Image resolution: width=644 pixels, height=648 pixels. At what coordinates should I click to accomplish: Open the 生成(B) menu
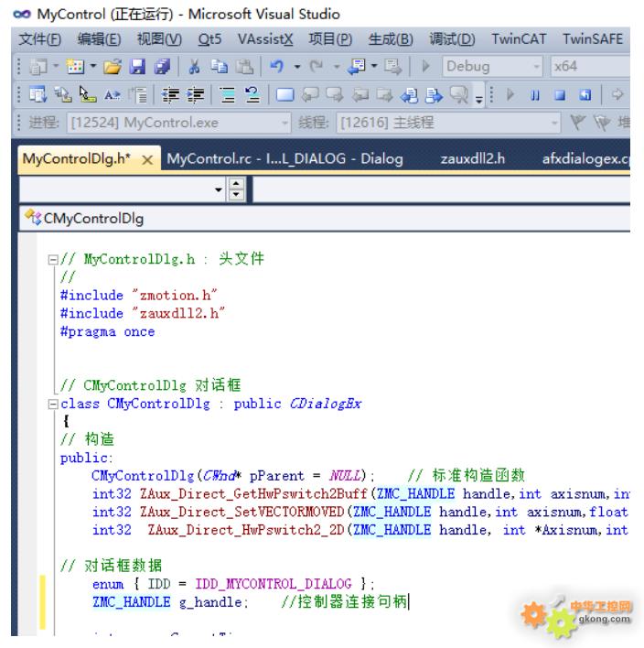[x=391, y=39]
